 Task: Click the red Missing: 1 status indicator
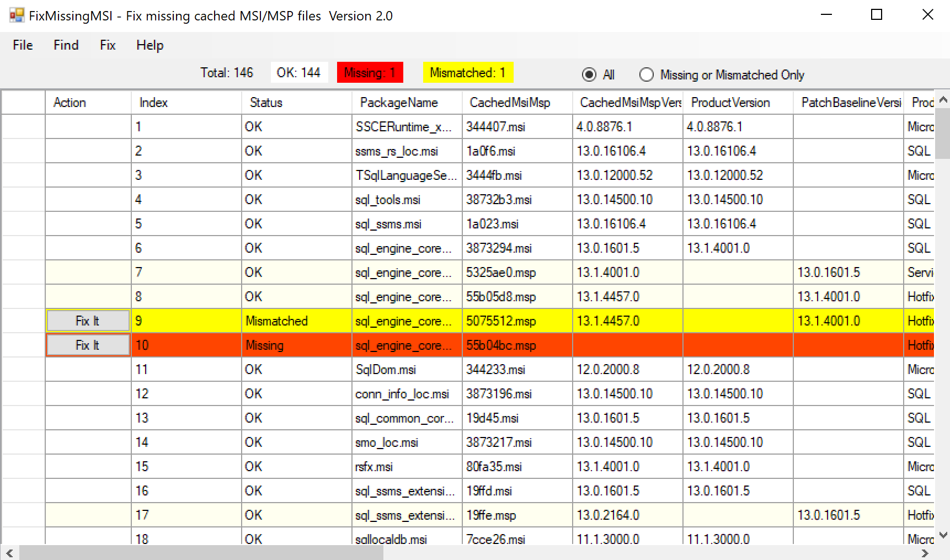[x=370, y=72]
